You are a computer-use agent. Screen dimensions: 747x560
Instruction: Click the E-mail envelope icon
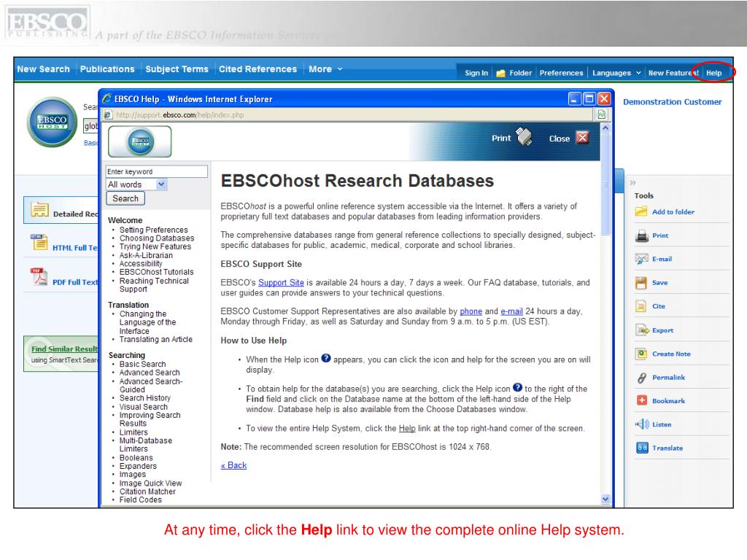coord(641,259)
